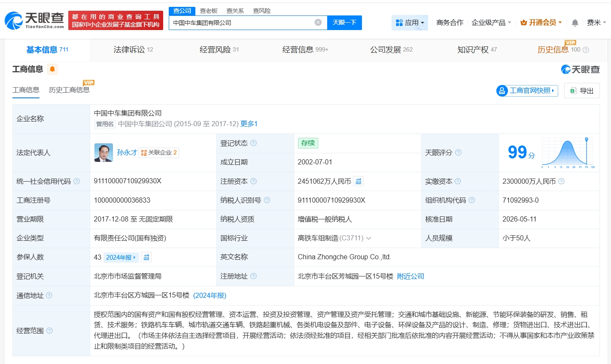Click 更多1 to show more former names

[249, 124]
